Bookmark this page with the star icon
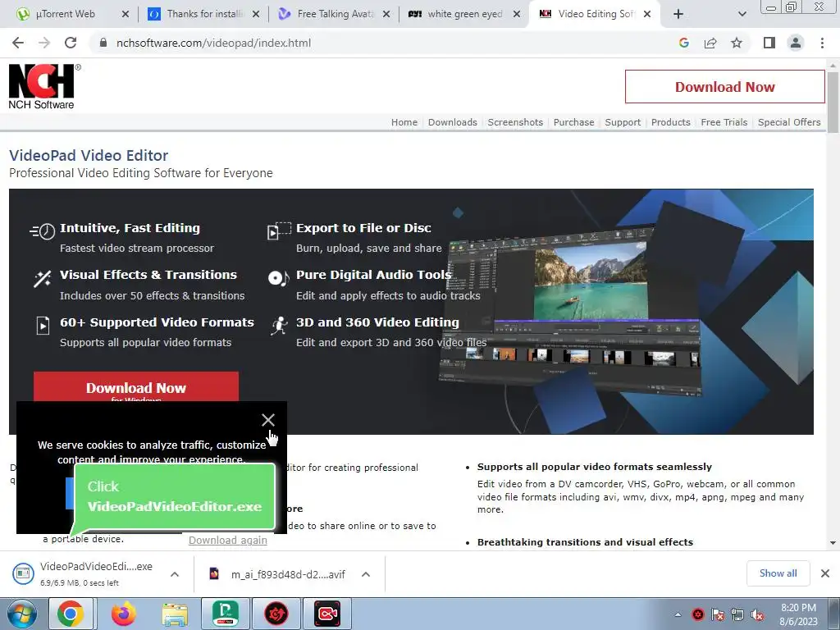The image size is (840, 630). [737, 43]
